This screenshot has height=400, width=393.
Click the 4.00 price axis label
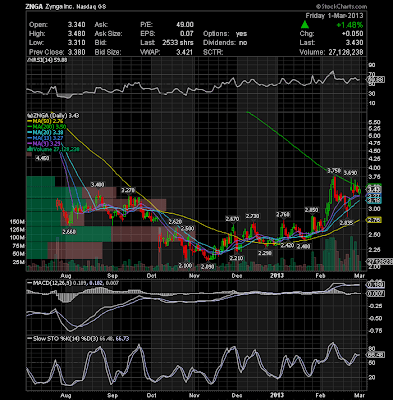coord(375,168)
